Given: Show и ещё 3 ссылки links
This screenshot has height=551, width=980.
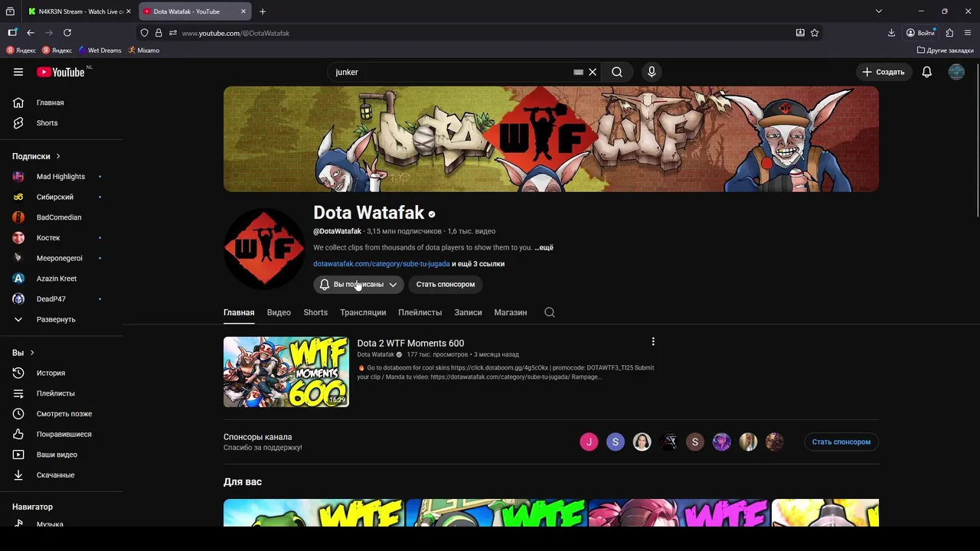Looking at the screenshot, I should [478, 264].
